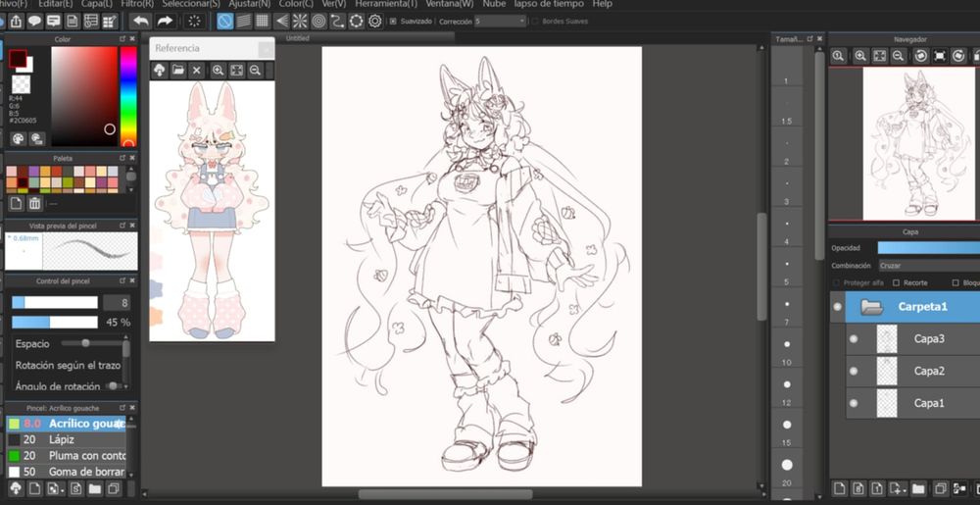Hide the Carpeta1 folder
This screenshot has width=980, height=505.
tap(838, 306)
